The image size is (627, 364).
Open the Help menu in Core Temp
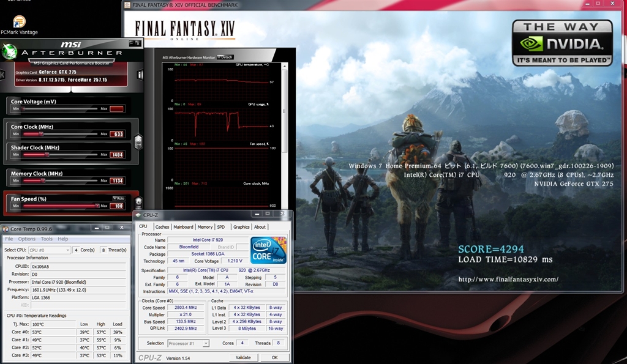tap(63, 239)
